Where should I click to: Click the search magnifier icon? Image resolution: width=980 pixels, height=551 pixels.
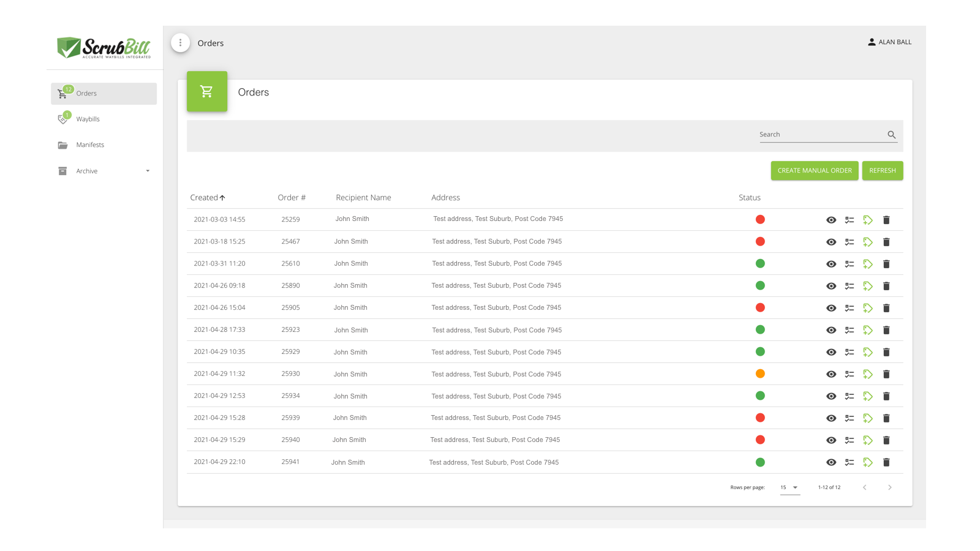[892, 135]
